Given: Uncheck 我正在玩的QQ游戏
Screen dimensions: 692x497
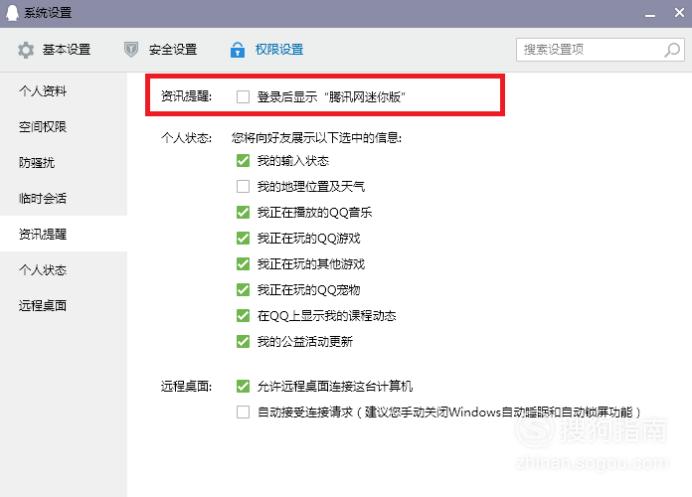Looking at the screenshot, I should (x=243, y=238).
